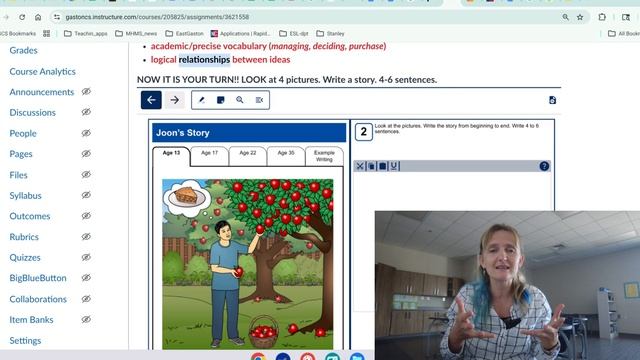Open the ESL-dpt bookmark folder
The width and height of the screenshot is (640, 360).
tap(293, 33)
